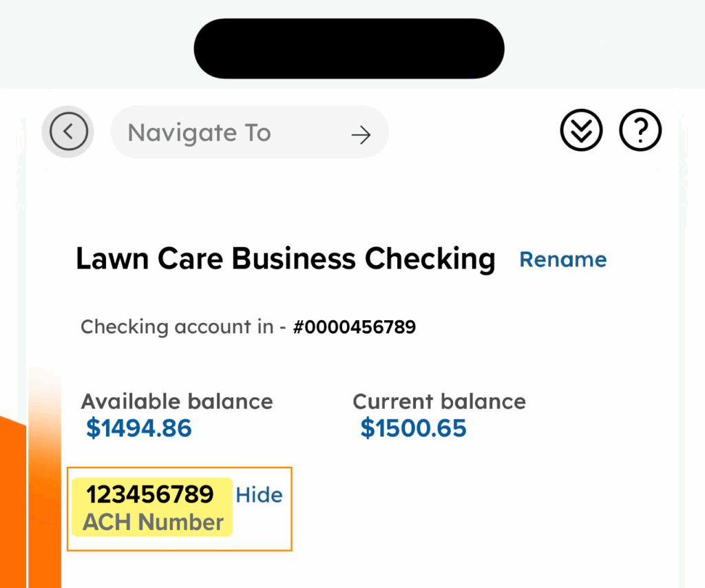Tap the black pill at the top
The height and width of the screenshot is (588, 705).
(349, 48)
